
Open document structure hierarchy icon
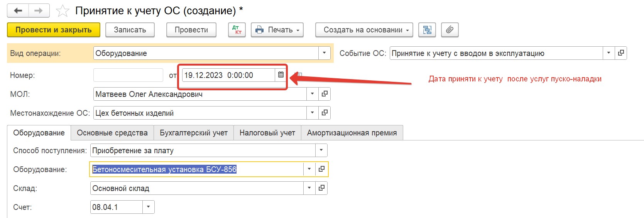tap(427, 30)
